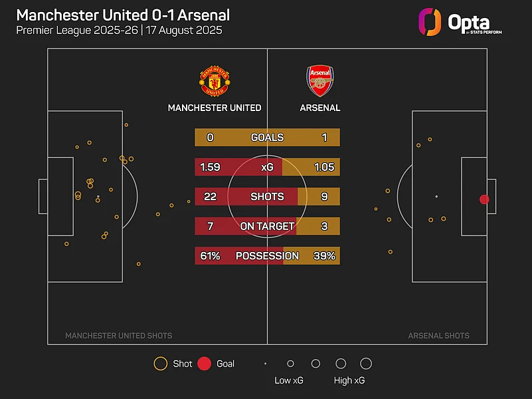
Task: Click the xG value 1.59
Action: [210, 167]
